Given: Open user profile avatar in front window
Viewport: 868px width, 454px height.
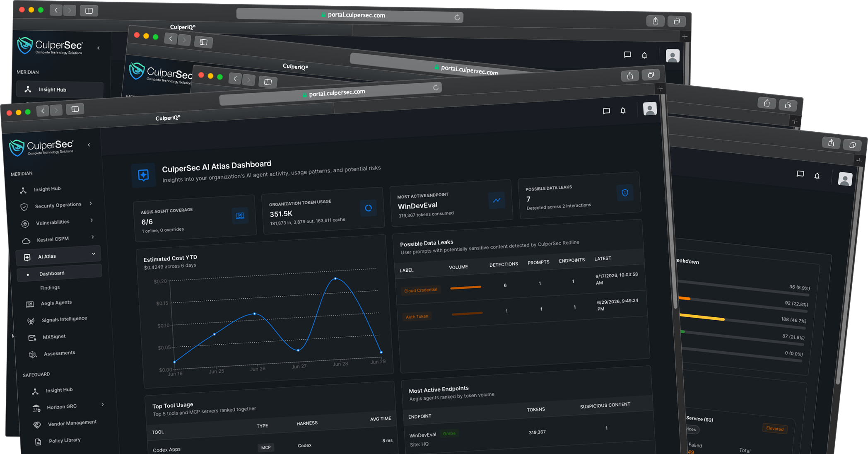Looking at the screenshot, I should pyautogui.click(x=650, y=109).
